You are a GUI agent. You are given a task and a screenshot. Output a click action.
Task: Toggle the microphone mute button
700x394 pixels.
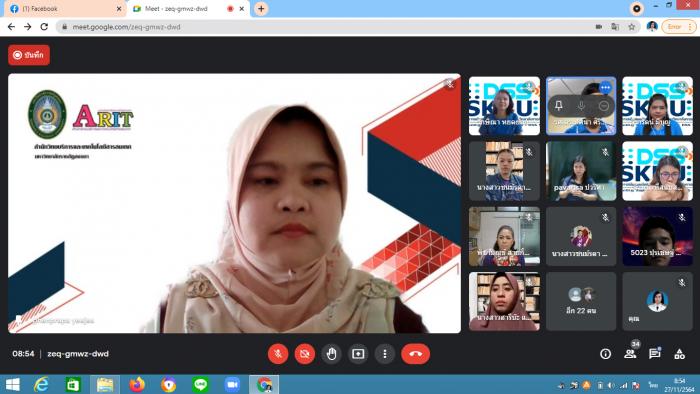click(x=278, y=354)
